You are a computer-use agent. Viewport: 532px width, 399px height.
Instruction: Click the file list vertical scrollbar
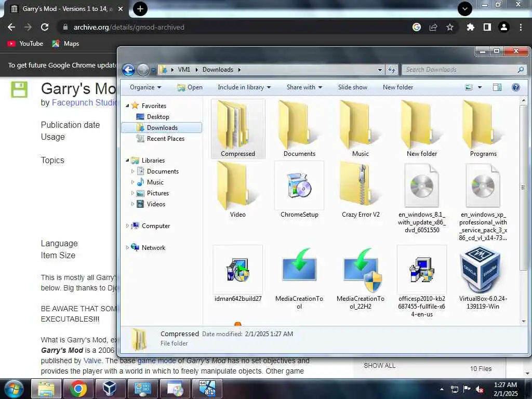(524, 187)
